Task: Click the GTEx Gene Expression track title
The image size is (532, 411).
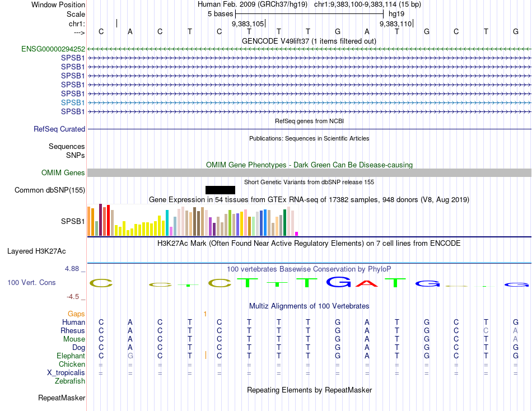Action: pos(309,199)
